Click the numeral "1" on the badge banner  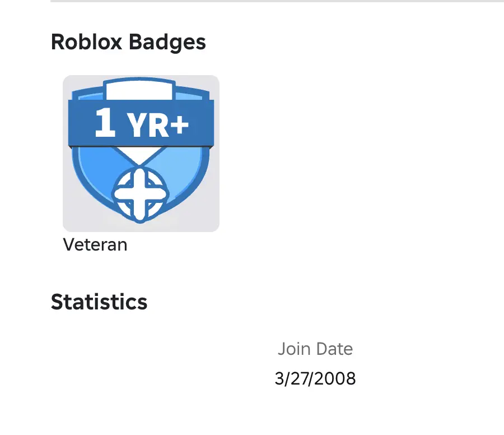[x=105, y=123]
